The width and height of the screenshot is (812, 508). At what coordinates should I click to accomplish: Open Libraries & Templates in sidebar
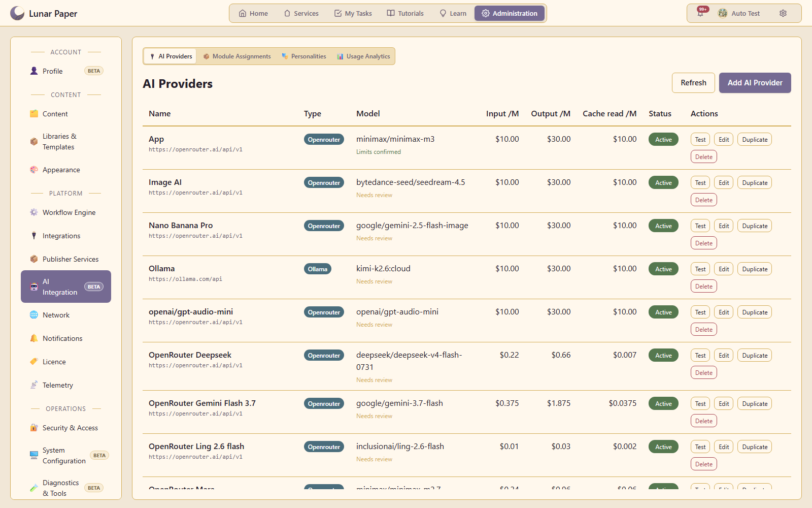tap(66, 142)
